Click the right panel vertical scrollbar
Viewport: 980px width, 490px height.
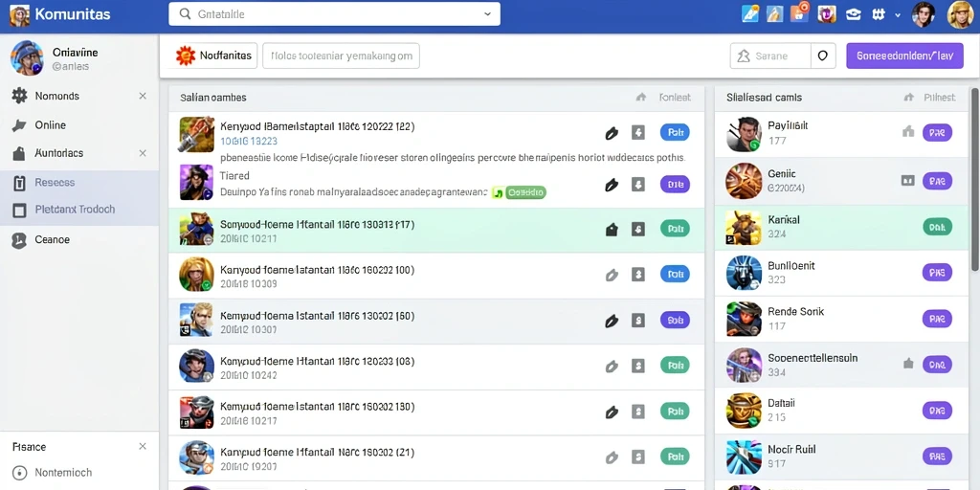[x=974, y=179]
